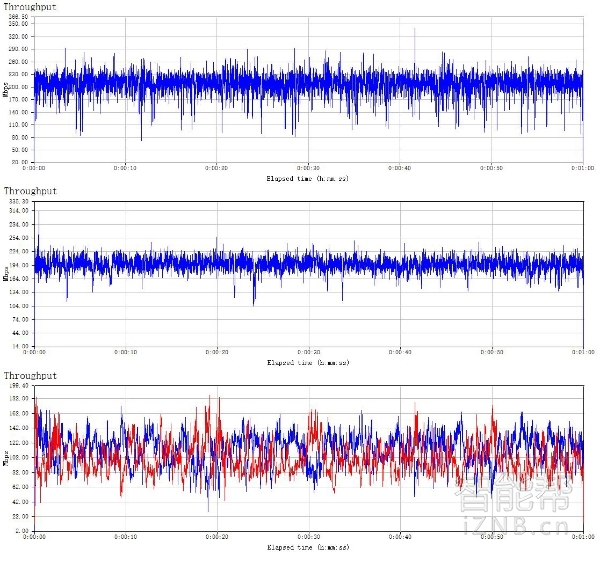
Task: Click the 142.00 label on the bottom chart's axis
Action: 18,428
